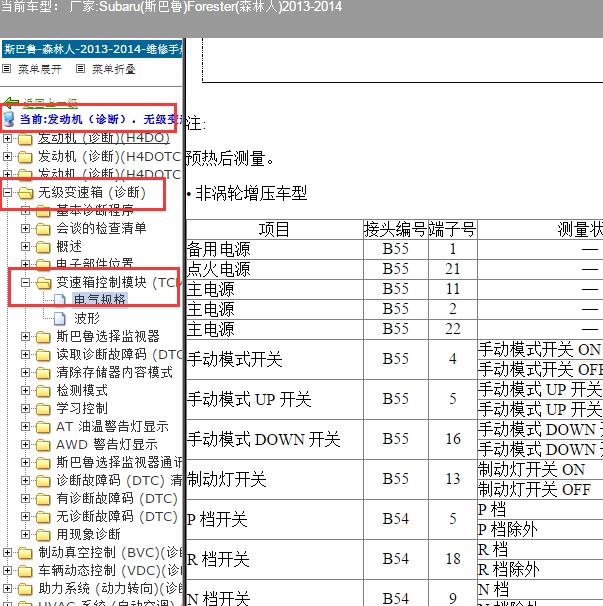
Task: Select 斯巴鲁选择监视器通讯 tree item
Action: tap(119, 463)
